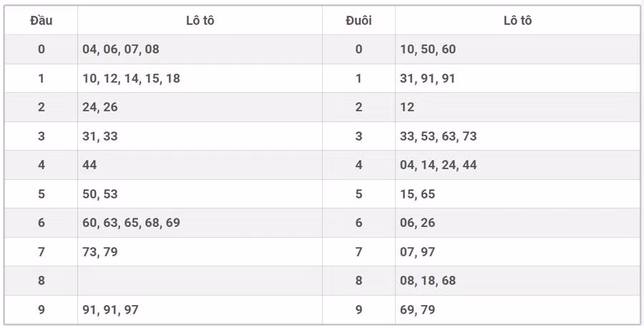Select the cell with 91, 91, 97
The width and height of the screenshot is (644, 328).
[110, 309]
